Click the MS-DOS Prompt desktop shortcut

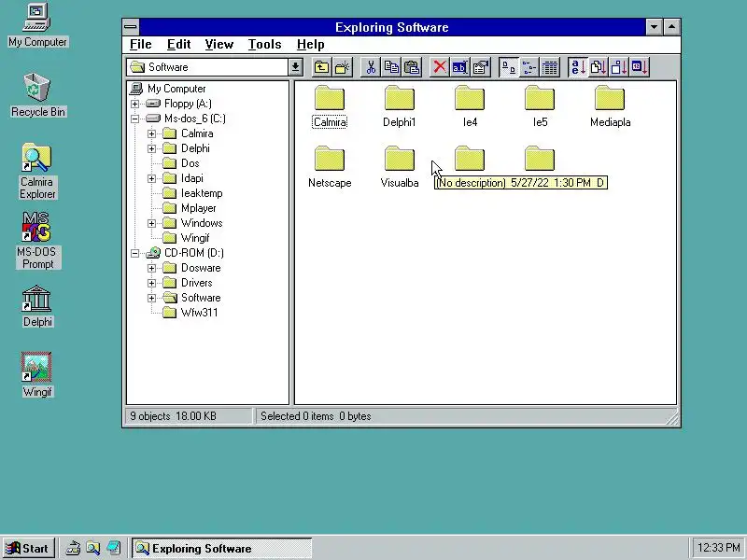tap(37, 241)
